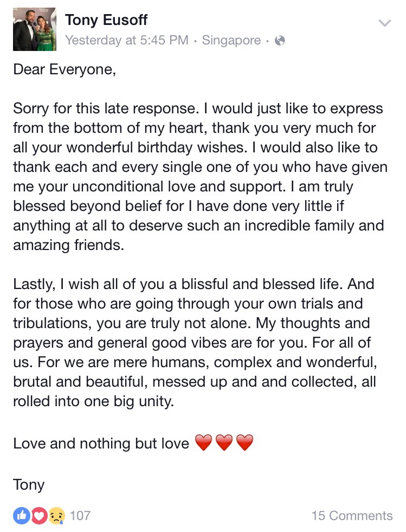
Task: Click the Singapore location link
Action: click(231, 40)
